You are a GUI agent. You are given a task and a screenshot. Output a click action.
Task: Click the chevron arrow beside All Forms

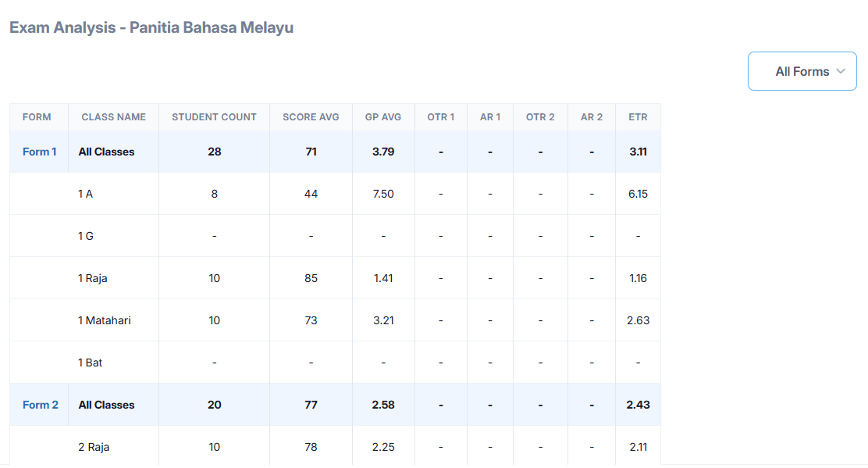coord(841,71)
